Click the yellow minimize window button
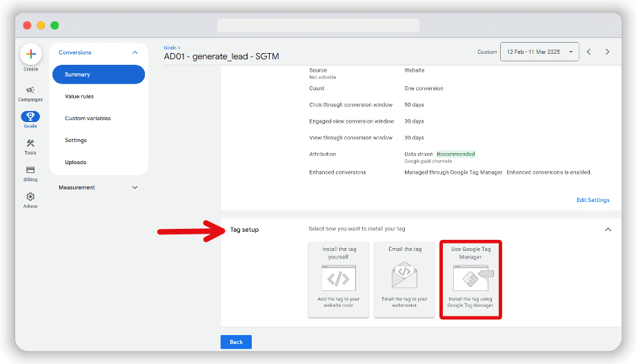This screenshot has width=636, height=364. pos(41,26)
